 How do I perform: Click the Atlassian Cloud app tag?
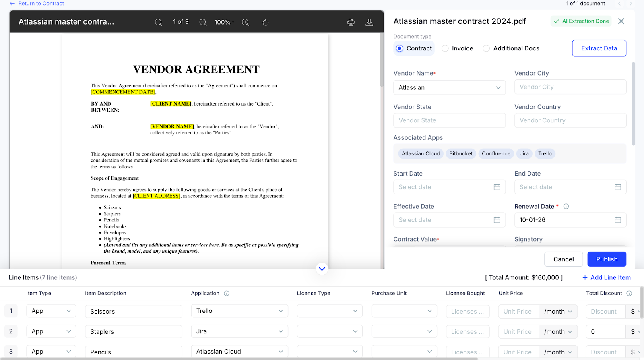coord(421,153)
